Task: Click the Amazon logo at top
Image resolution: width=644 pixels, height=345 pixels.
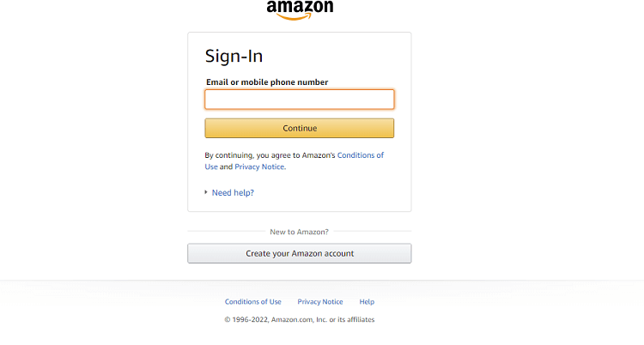Action: click(300, 9)
